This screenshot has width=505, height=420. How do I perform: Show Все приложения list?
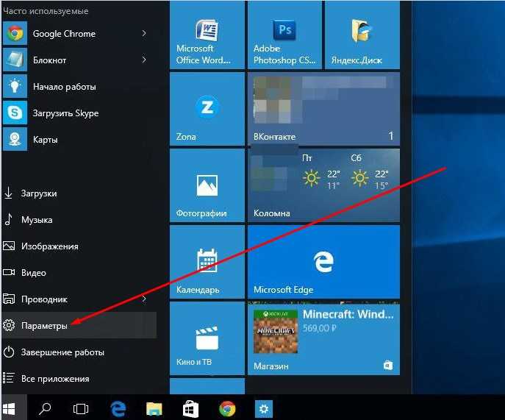[x=79, y=378]
